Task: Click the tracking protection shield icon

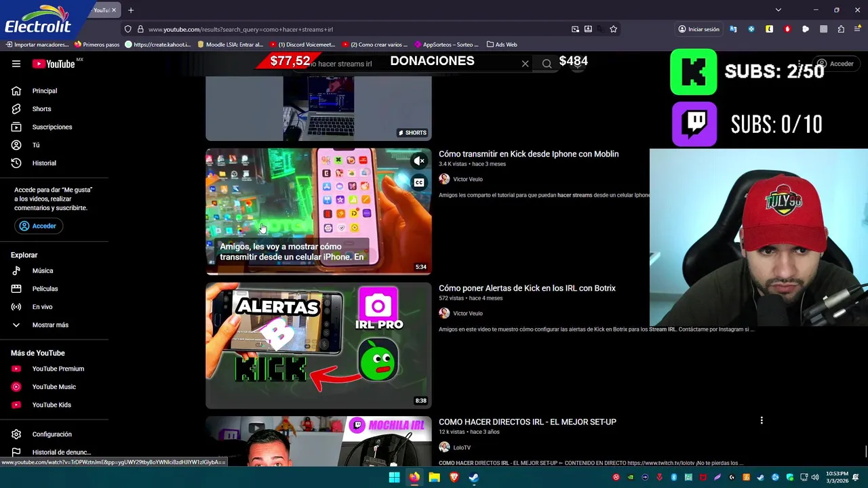Action: pos(127,29)
